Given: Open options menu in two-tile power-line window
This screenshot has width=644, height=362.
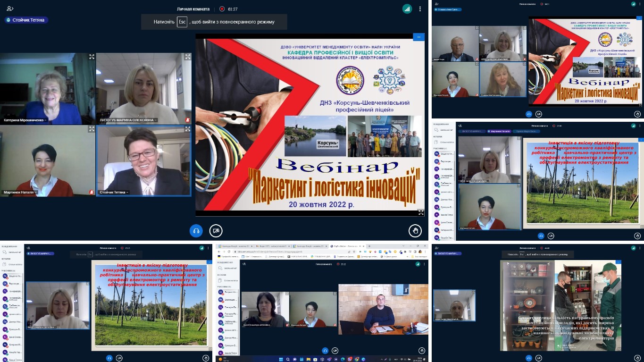Looking at the screenshot, I should (640, 126).
